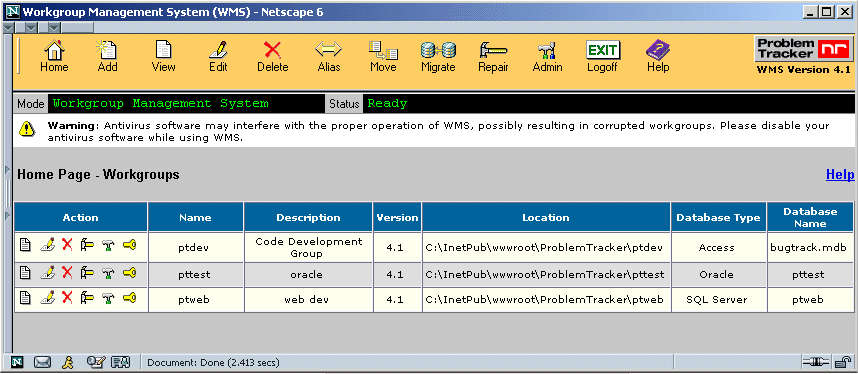Open the Add workgroup toolbar icon
Image resolution: width=858 pixels, height=374 pixels.
[x=107, y=56]
